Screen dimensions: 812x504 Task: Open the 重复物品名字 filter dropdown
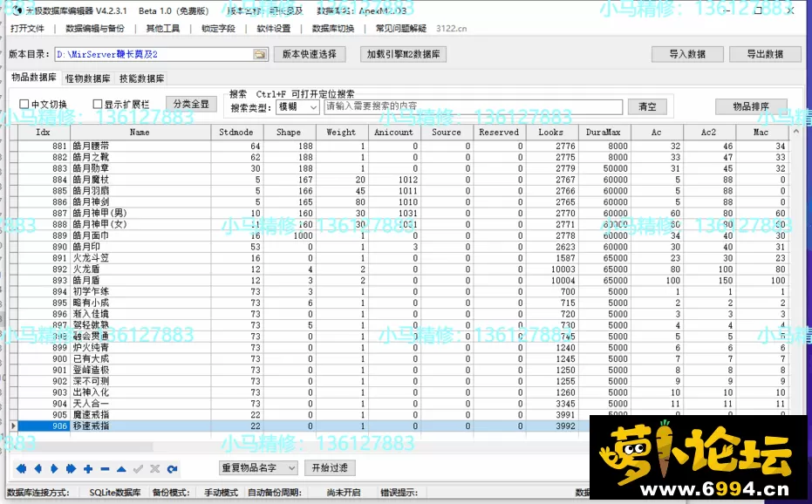click(258, 467)
